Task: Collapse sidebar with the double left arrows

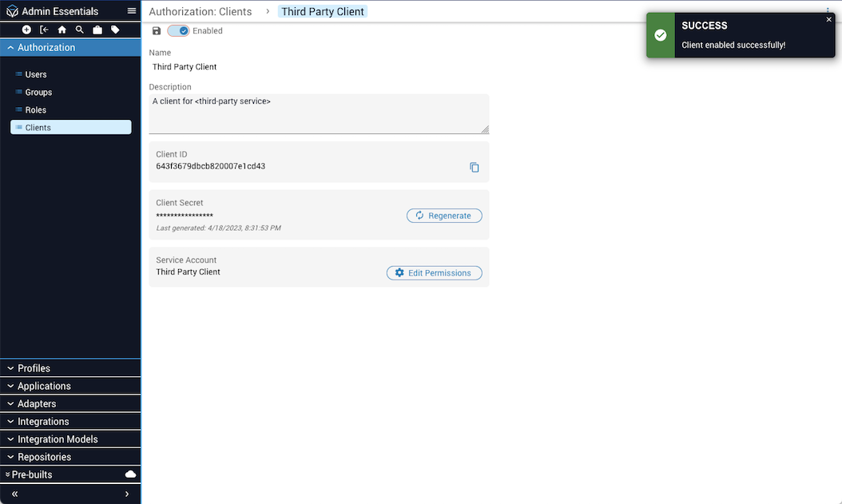Action: (14, 494)
